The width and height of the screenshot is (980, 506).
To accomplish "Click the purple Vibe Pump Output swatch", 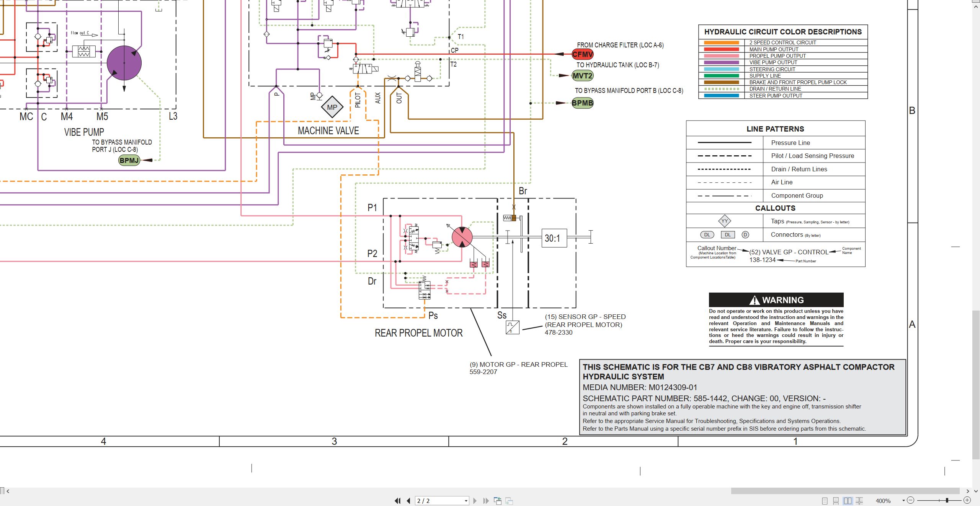I will 721,62.
